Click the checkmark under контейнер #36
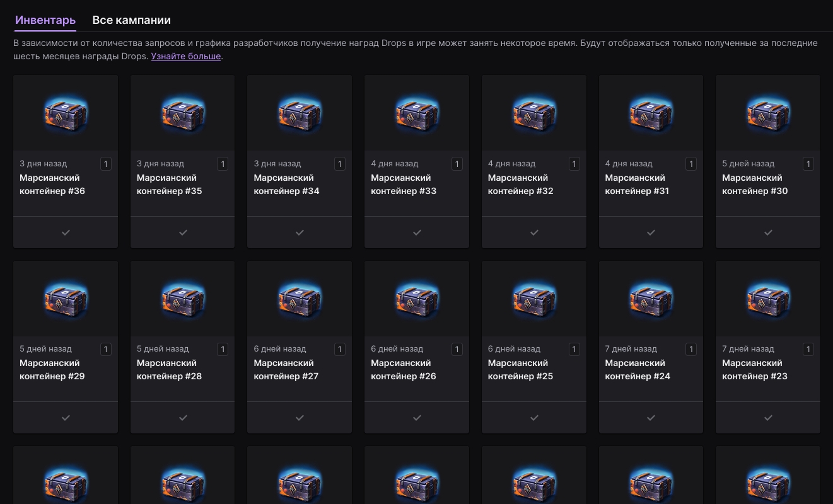 tap(66, 232)
